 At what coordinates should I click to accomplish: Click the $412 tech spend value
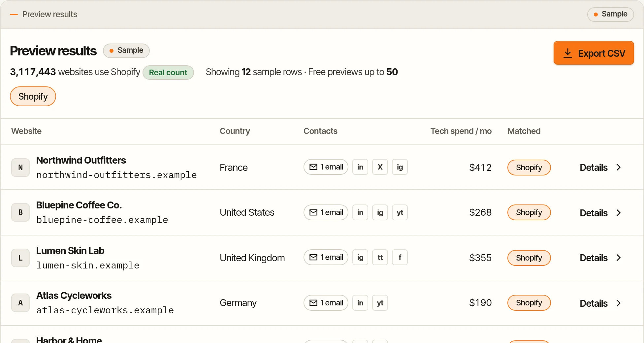pos(480,168)
